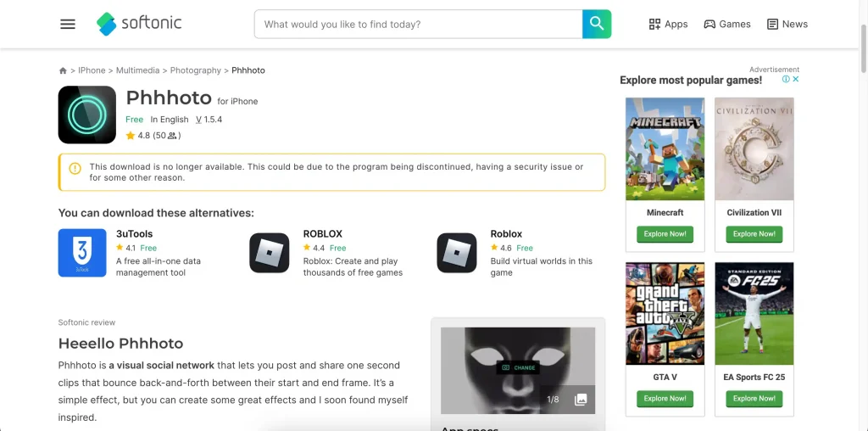Open the Apps menu
This screenshot has height=431, width=868.
[668, 25]
